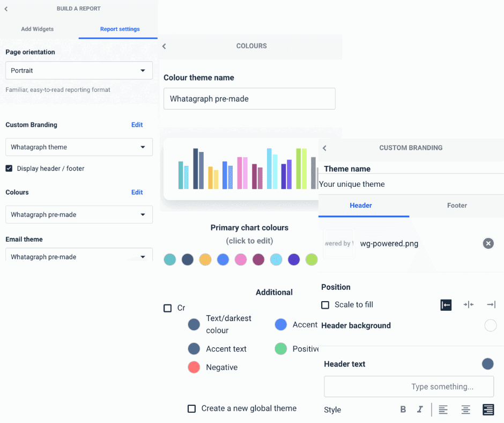Open the Add Widgets tab
The height and width of the screenshot is (423, 504).
click(x=38, y=29)
